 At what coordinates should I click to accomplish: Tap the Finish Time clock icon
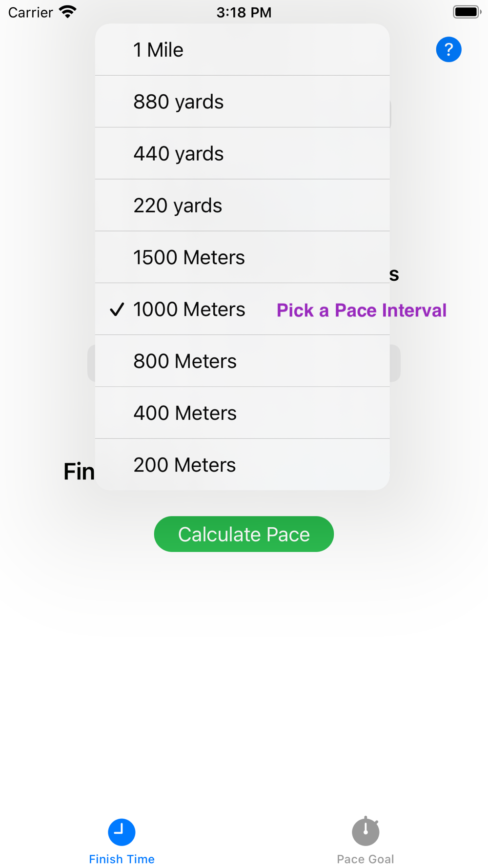(122, 832)
